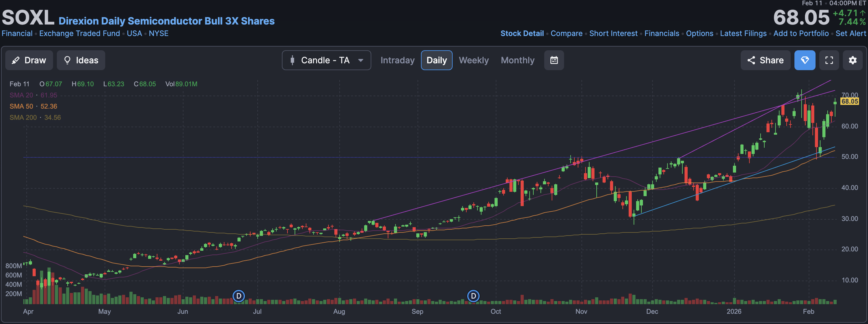Open the Short Interest link
The width and height of the screenshot is (868, 324).
pyautogui.click(x=613, y=33)
